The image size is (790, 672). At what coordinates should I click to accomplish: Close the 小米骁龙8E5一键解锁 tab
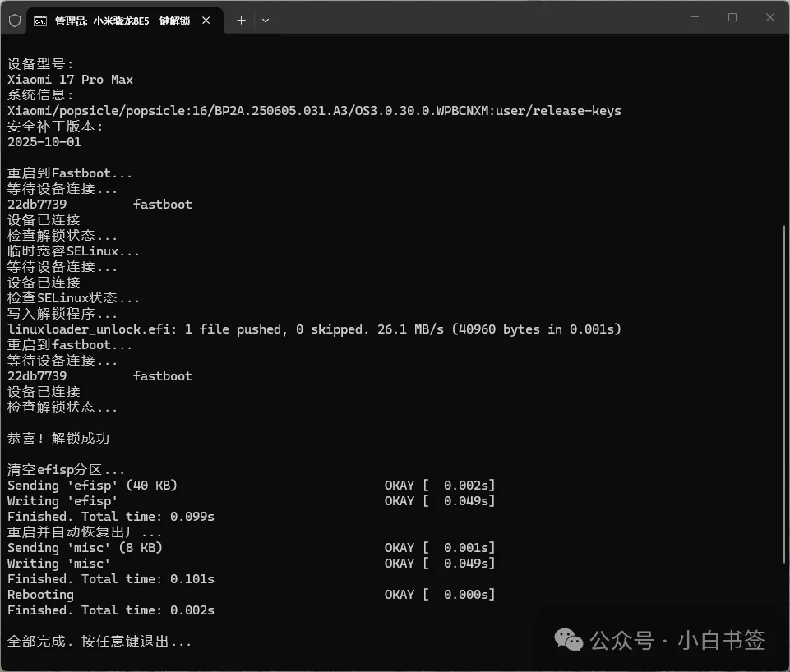click(206, 21)
